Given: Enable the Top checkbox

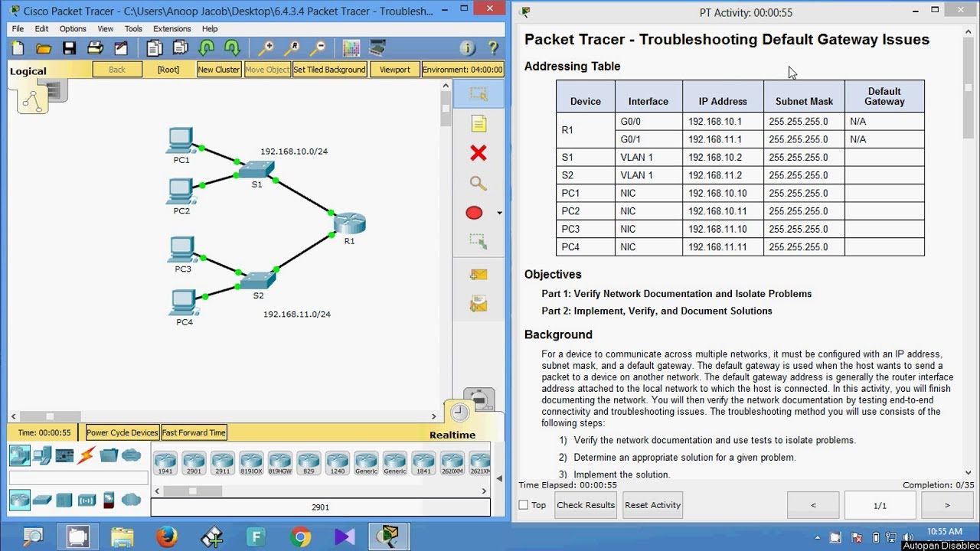Looking at the screenshot, I should pos(524,505).
